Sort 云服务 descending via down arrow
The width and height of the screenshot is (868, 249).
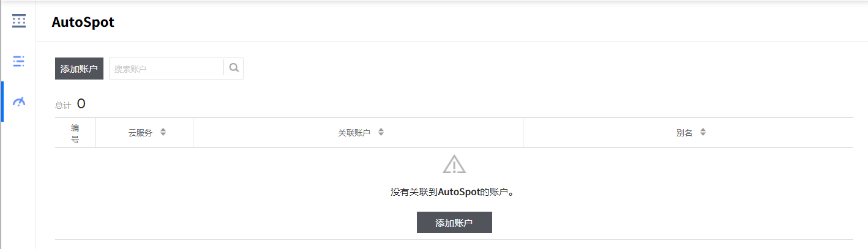[x=163, y=135]
